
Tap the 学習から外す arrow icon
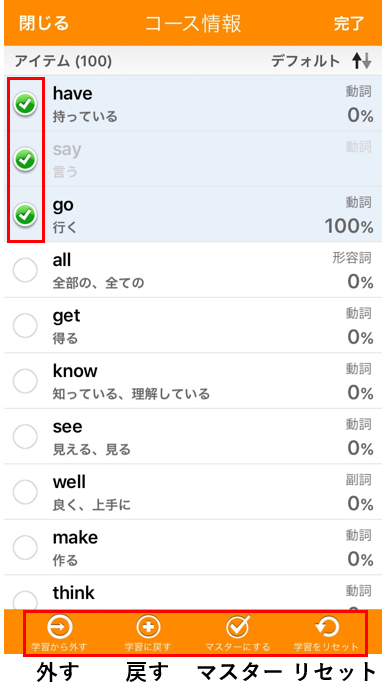tap(60, 627)
